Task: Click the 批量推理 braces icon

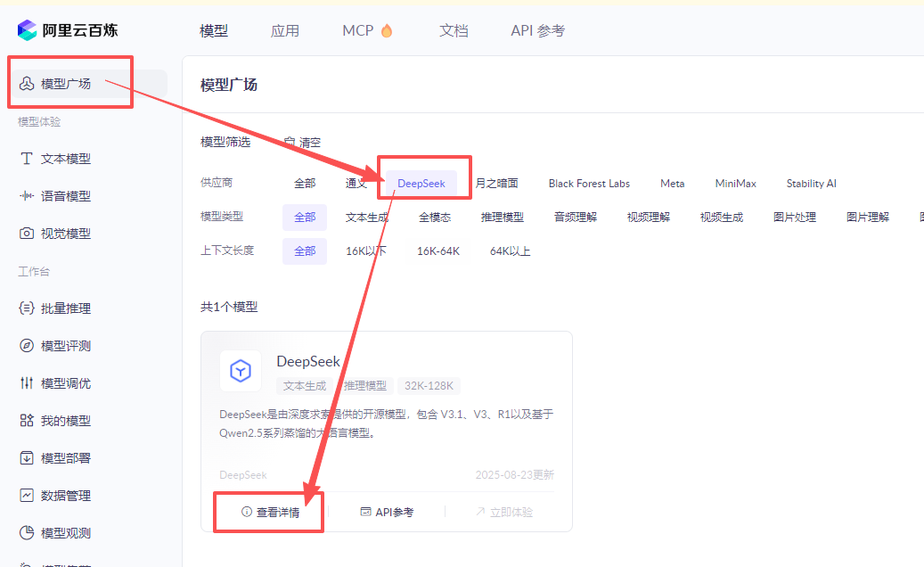Action: click(x=27, y=308)
